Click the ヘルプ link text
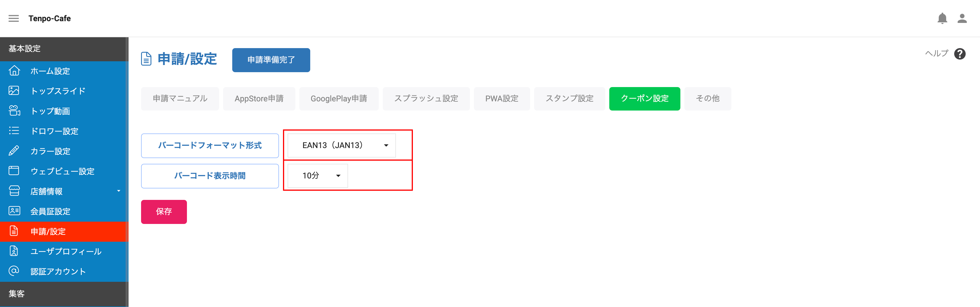 [x=937, y=54]
